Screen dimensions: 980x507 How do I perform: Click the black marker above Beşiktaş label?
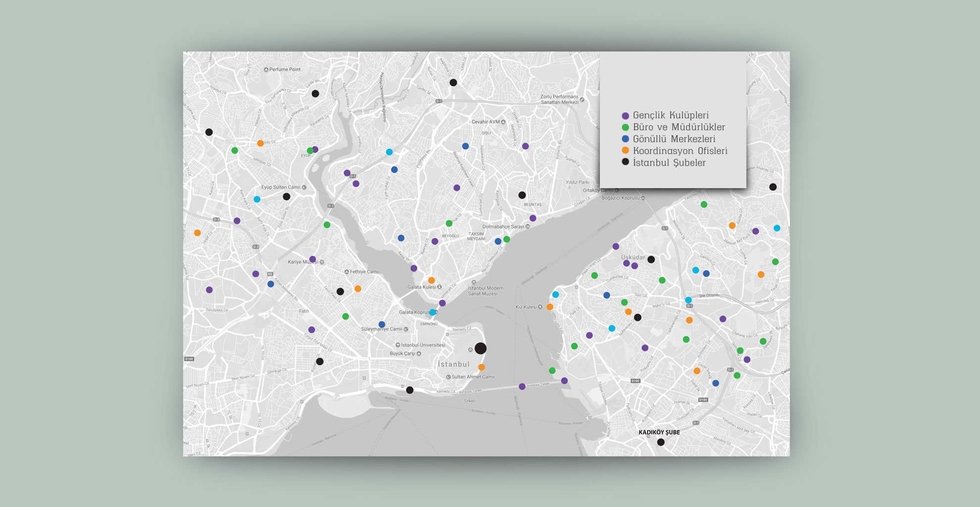522,195
